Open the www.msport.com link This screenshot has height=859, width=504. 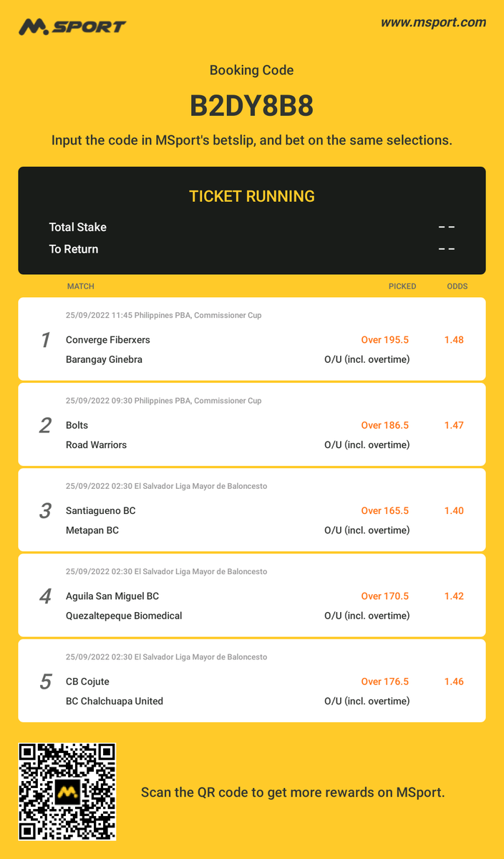click(433, 22)
